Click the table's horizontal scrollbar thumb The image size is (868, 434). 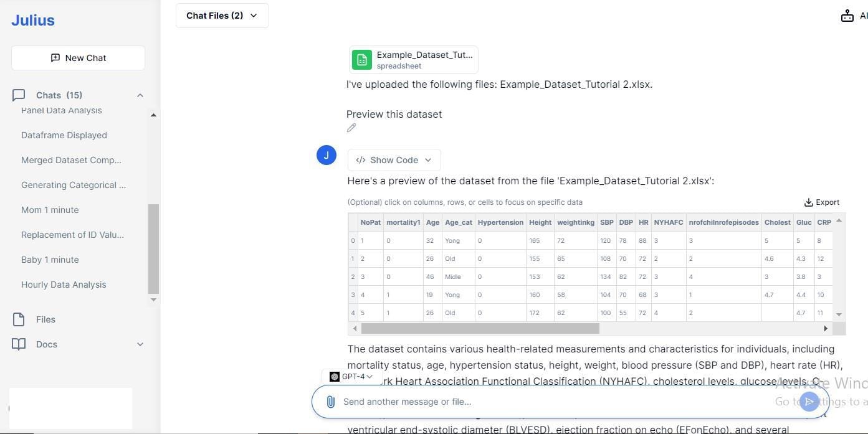click(480, 328)
